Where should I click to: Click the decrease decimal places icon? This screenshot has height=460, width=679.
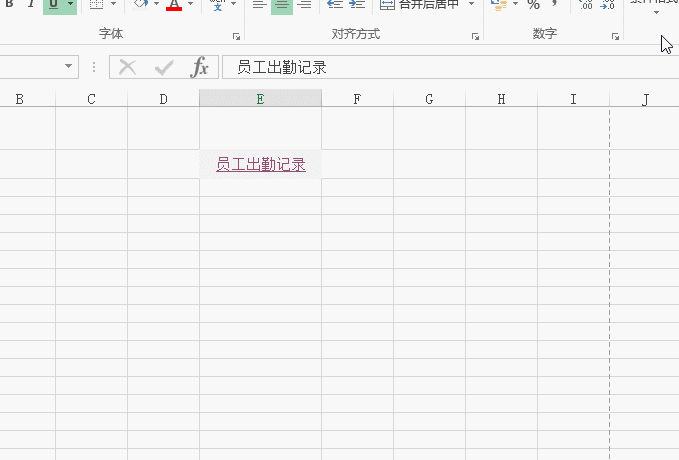click(607, 5)
